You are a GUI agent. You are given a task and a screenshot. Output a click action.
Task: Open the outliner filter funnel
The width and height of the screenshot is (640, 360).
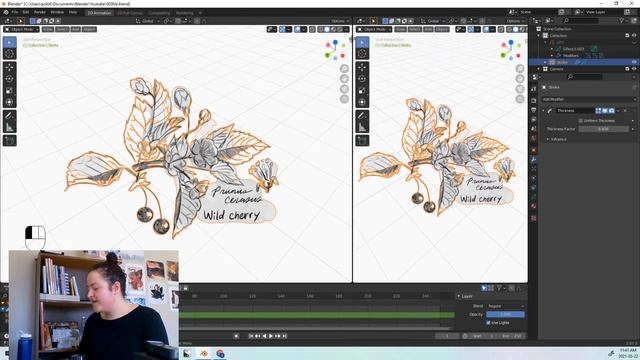[x=621, y=20]
